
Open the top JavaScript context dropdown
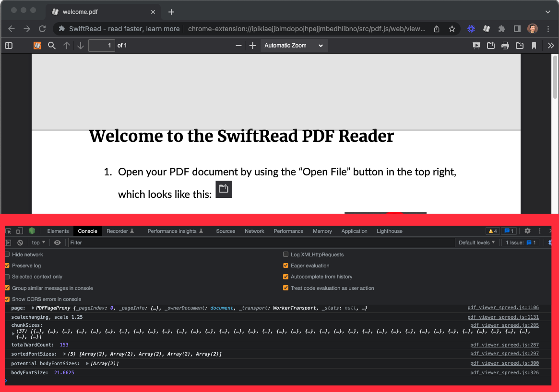click(x=38, y=243)
